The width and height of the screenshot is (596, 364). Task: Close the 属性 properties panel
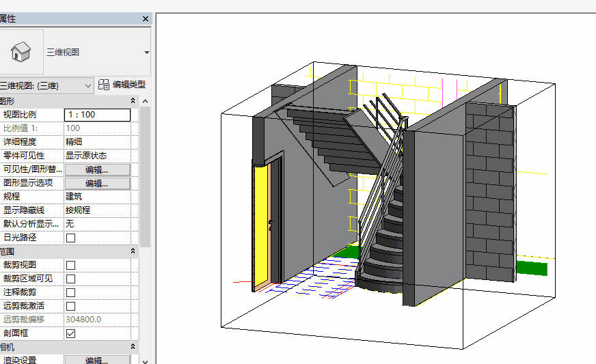[x=145, y=18]
